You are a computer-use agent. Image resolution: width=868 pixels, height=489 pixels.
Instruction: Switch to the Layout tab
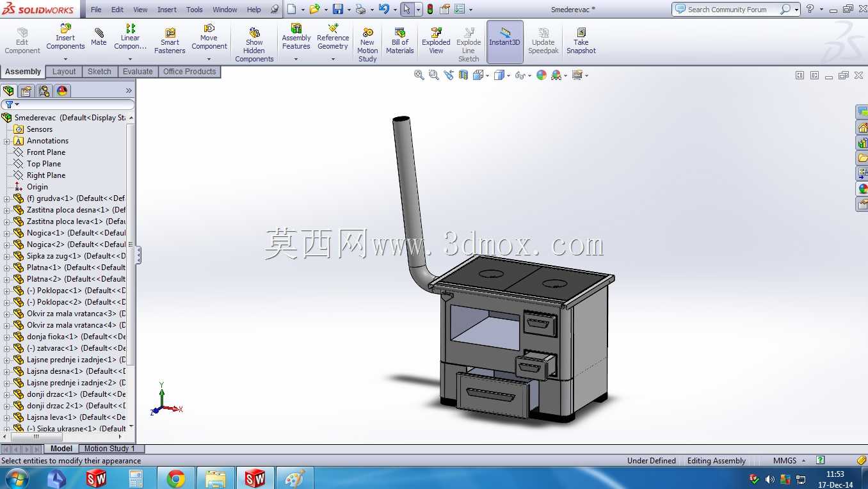point(64,72)
